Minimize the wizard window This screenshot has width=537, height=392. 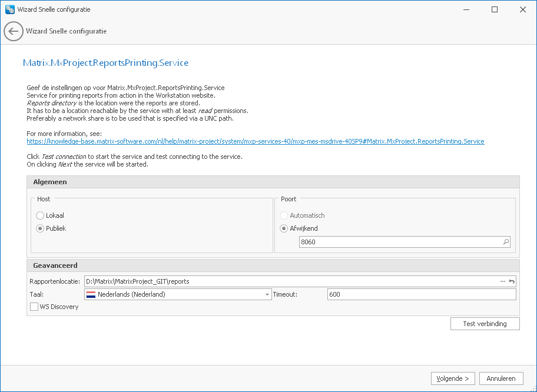click(466, 9)
